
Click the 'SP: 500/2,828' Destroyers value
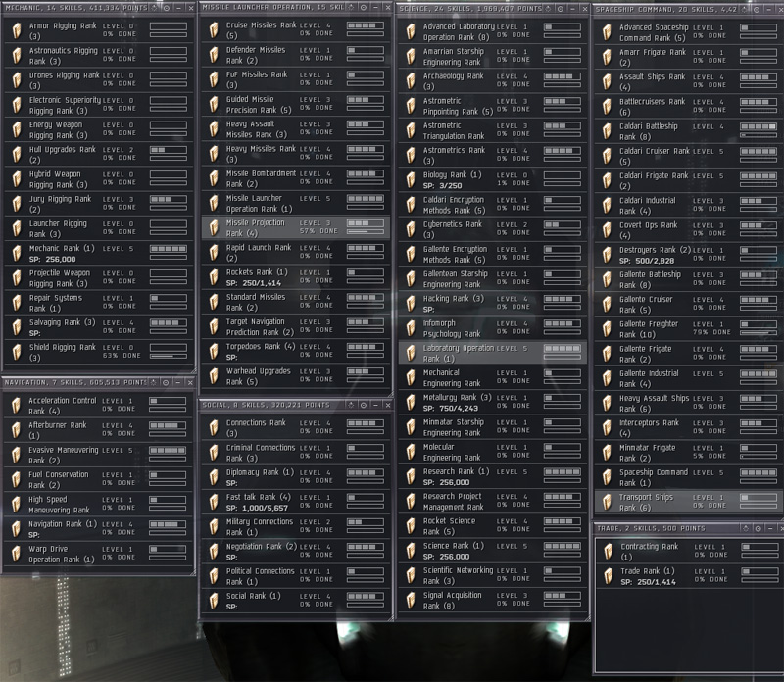tap(647, 261)
